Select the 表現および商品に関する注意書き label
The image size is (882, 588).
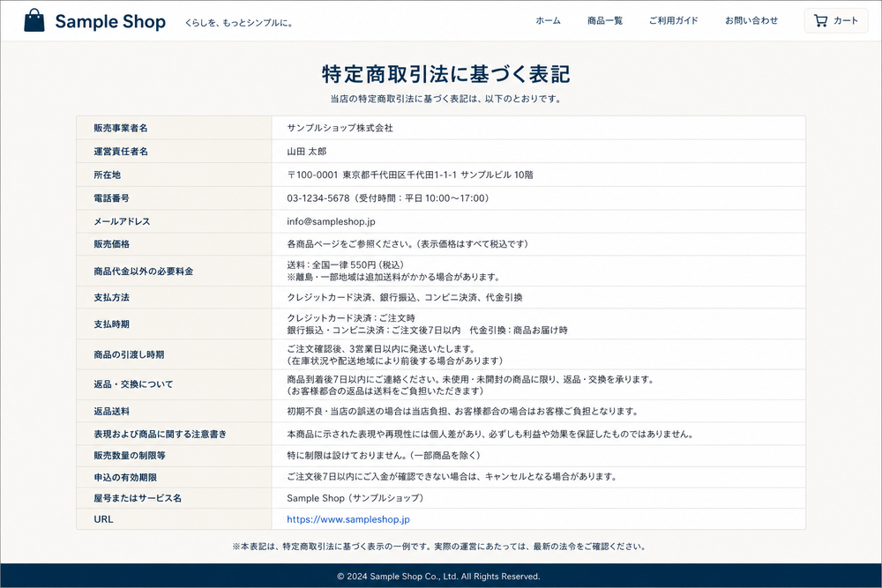pos(160,434)
